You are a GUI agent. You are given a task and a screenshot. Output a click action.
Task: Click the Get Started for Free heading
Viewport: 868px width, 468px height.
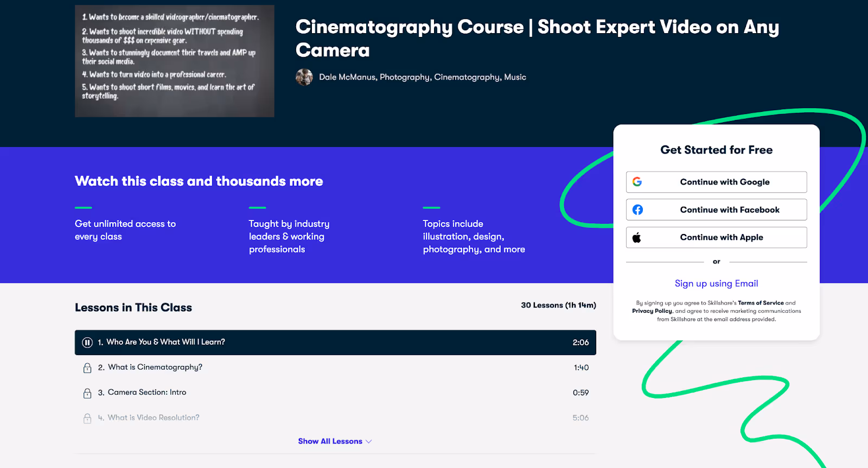[716, 150]
